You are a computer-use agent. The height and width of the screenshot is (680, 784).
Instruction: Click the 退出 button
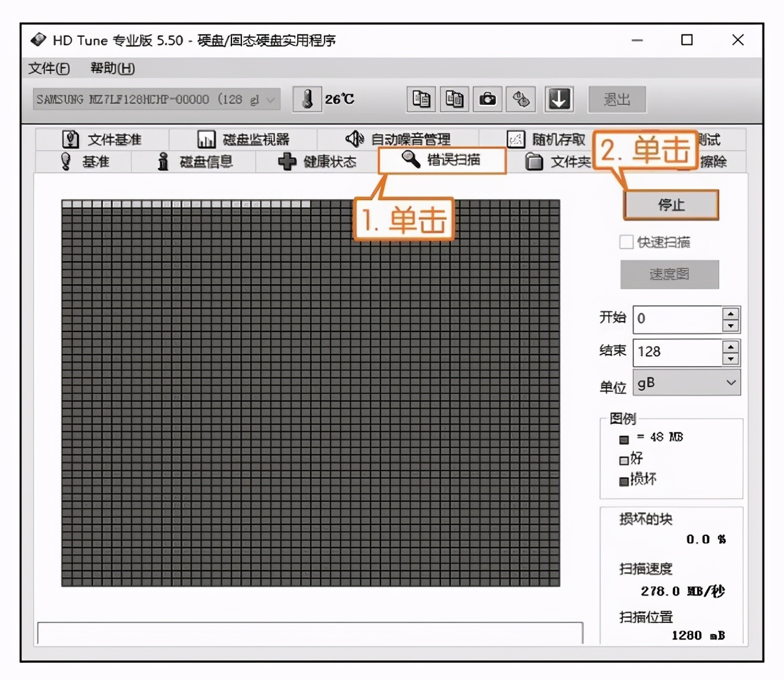pyautogui.click(x=617, y=99)
